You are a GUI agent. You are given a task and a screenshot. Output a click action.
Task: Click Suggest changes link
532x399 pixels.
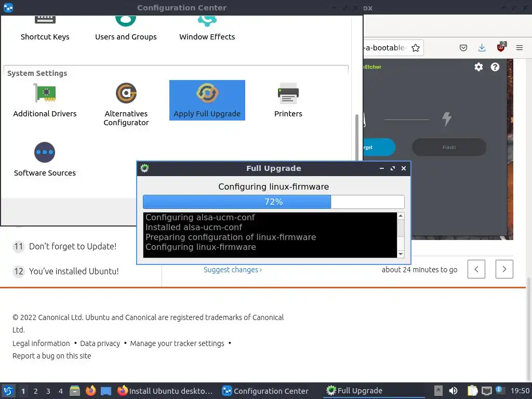[232, 270]
